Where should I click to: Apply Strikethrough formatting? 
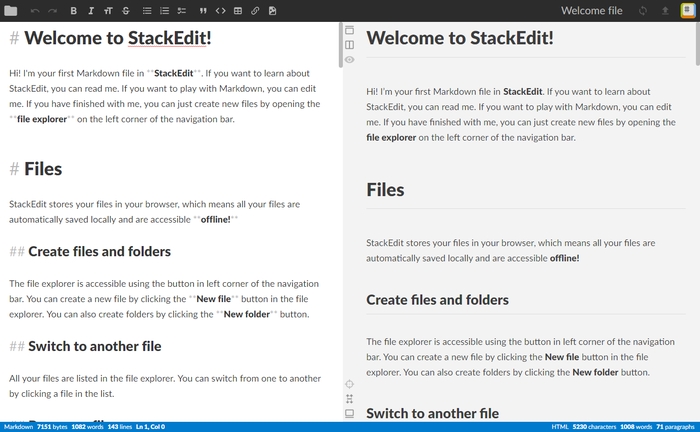click(x=125, y=11)
